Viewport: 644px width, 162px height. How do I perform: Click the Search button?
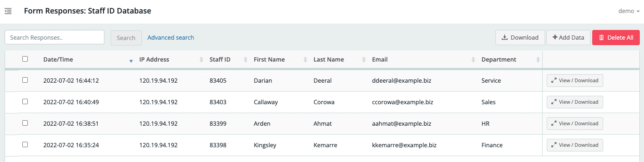click(x=126, y=38)
